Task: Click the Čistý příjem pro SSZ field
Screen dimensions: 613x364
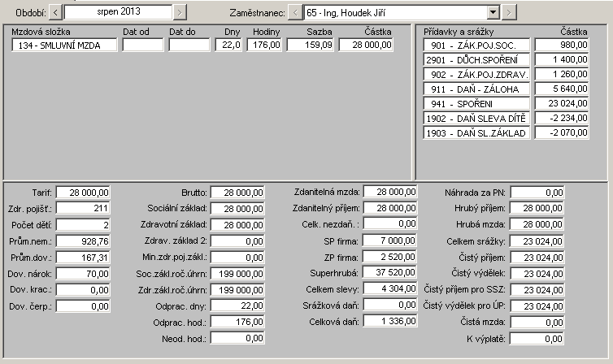Action: [537, 290]
